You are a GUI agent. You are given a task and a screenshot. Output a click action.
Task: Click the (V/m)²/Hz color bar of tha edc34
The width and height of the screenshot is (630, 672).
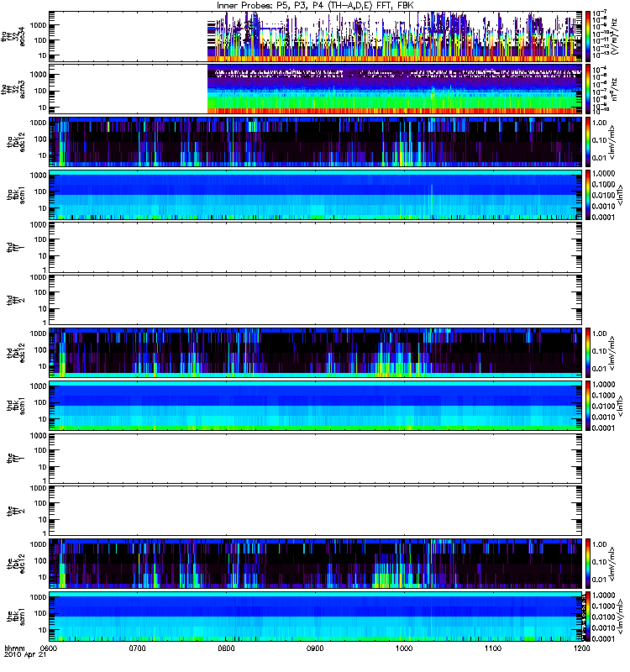pos(587,36)
